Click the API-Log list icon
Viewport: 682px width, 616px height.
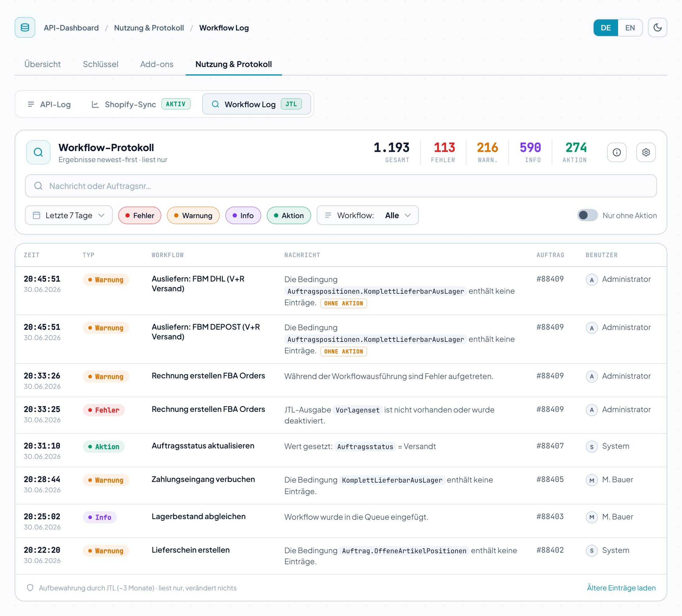[x=31, y=104]
